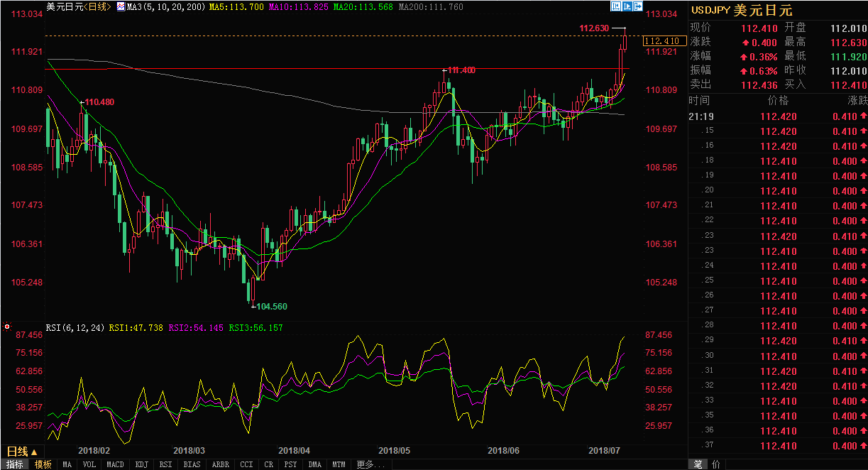Select the MTM indicator tab
The image size is (868, 470).
339,464
